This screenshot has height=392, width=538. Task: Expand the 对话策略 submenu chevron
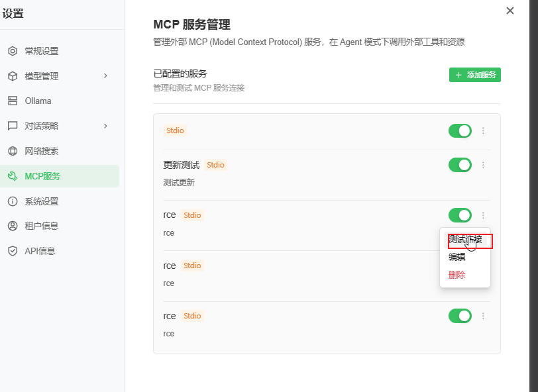point(106,126)
